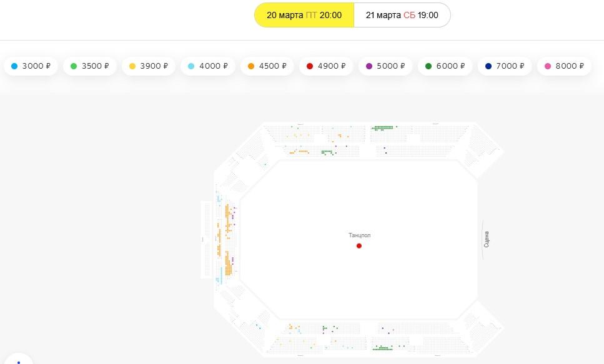Toggle the 3500 ₽ price filter
The height and width of the screenshot is (364, 604).
(x=90, y=66)
